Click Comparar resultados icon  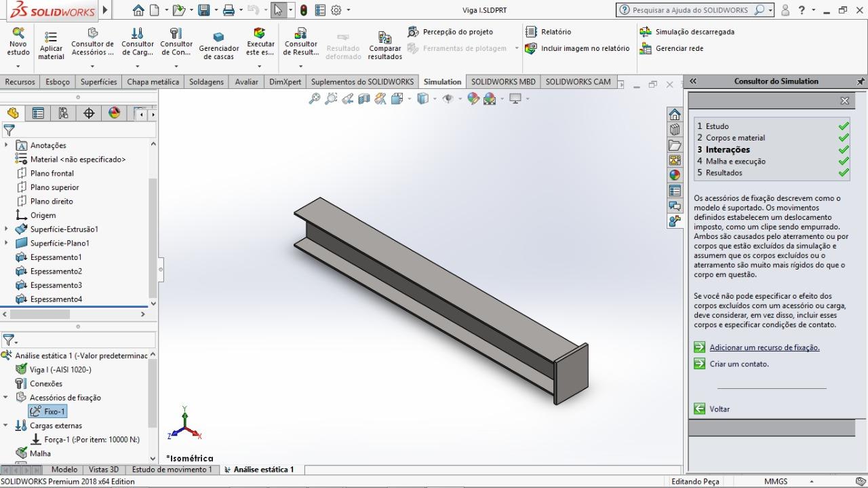(x=384, y=38)
